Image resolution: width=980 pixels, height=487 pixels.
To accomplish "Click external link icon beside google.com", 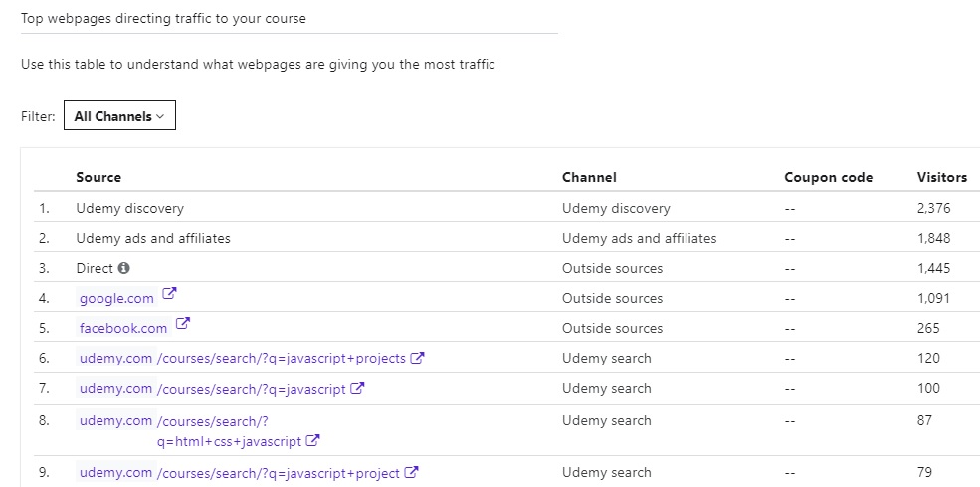I will click(169, 294).
